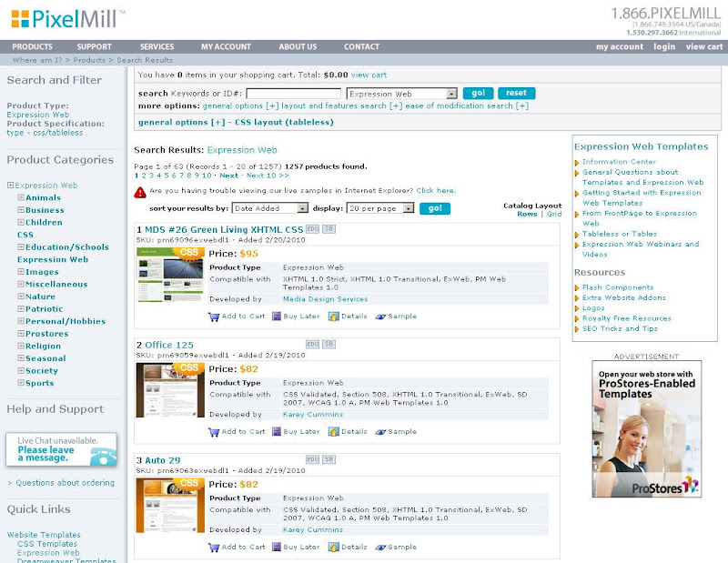This screenshot has height=563, width=728.
Task: Expand the Animals category
Action: click(x=20, y=197)
